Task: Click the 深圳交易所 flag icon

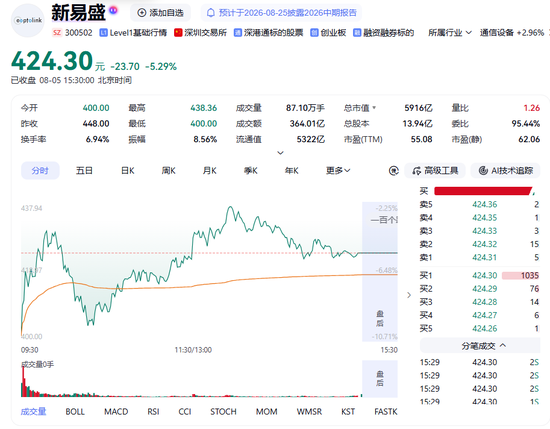Action: pos(178,33)
